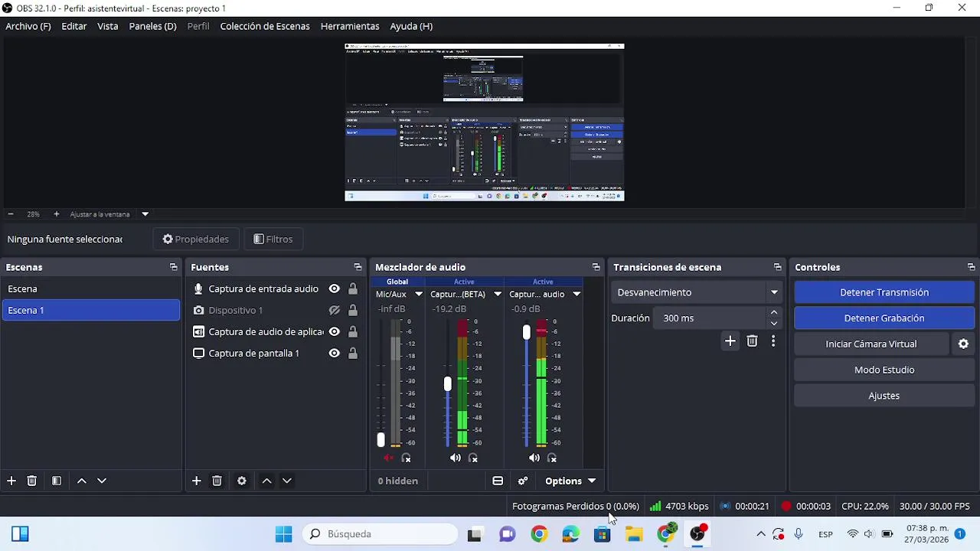This screenshot has height=551, width=980.
Task: Expand Mic/Aux channel options arrow
Action: tap(419, 294)
